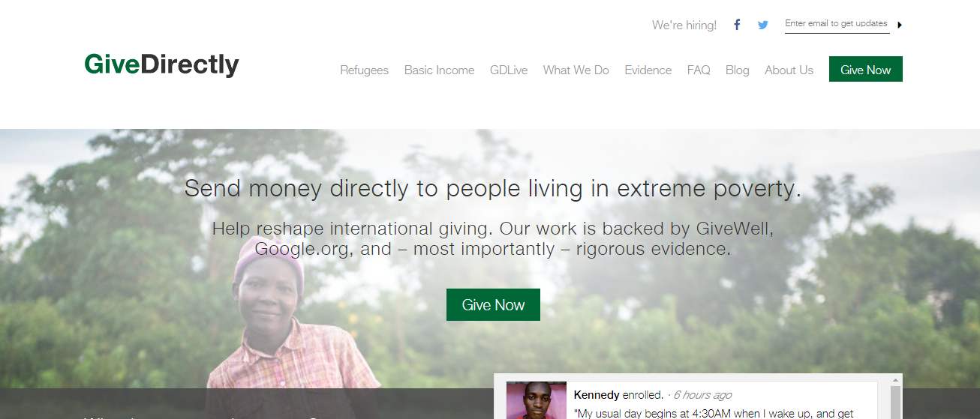Go to Basic Income page
Image resolution: width=980 pixels, height=419 pixels.
[439, 70]
